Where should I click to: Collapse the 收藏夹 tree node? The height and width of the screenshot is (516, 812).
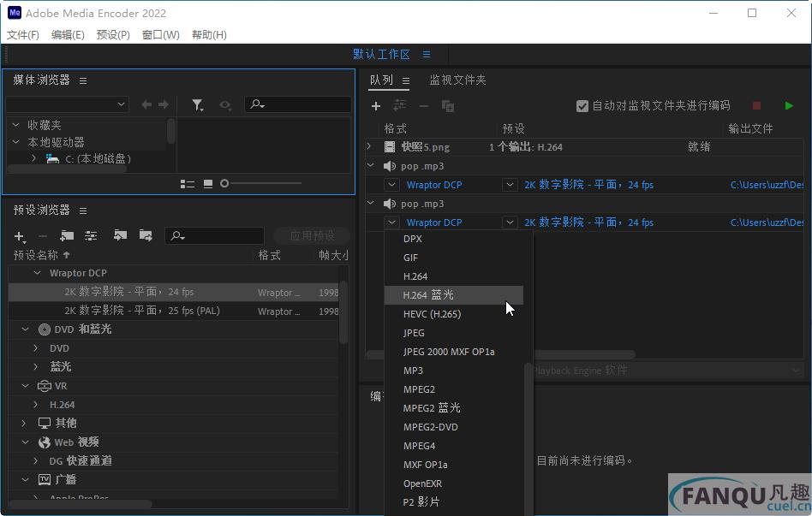coord(16,125)
